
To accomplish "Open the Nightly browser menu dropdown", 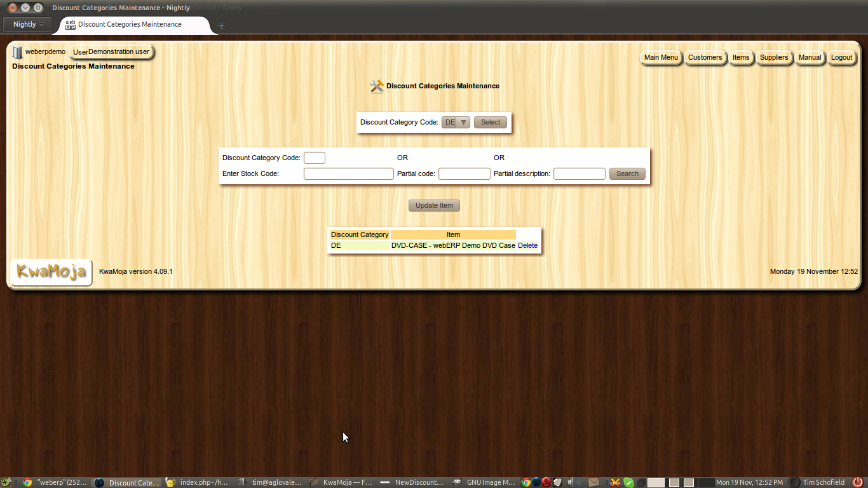I will pos(27,24).
